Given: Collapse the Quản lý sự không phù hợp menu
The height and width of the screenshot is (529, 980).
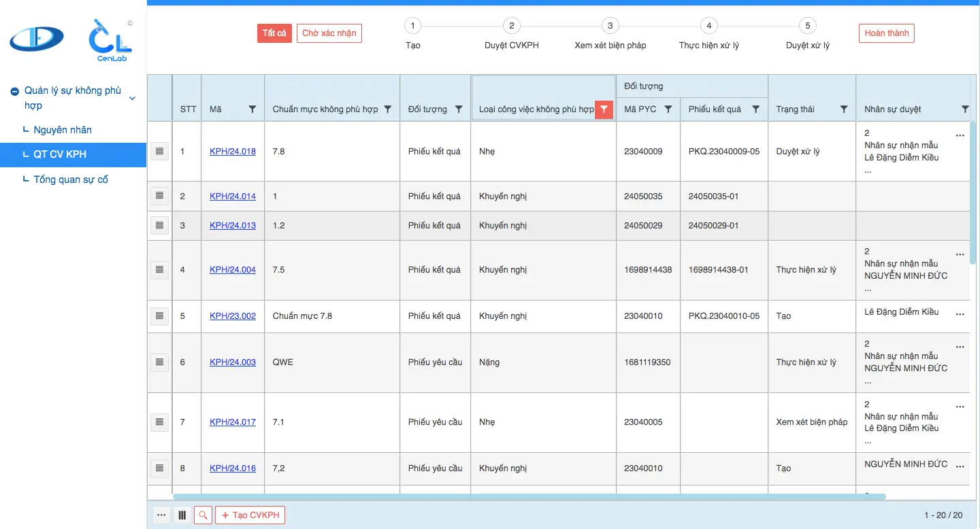Looking at the screenshot, I should pyautogui.click(x=132, y=98).
